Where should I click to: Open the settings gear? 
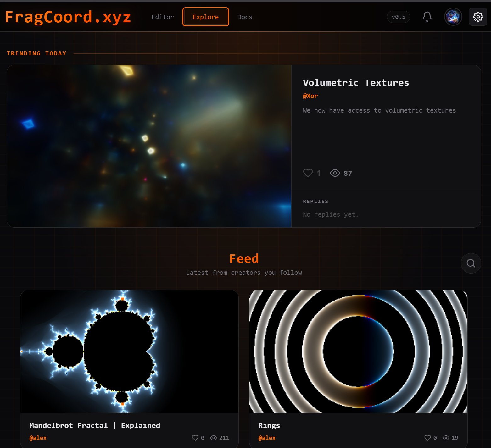click(x=478, y=17)
